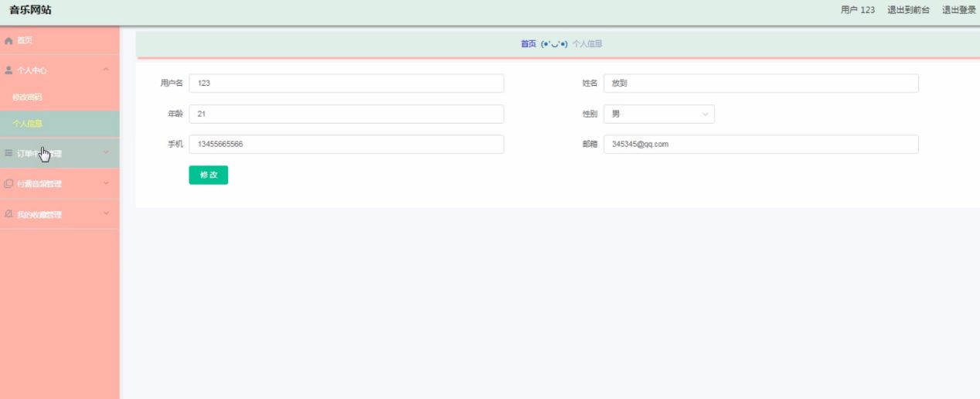Click 个人信息 breadcrumb text

(587, 44)
